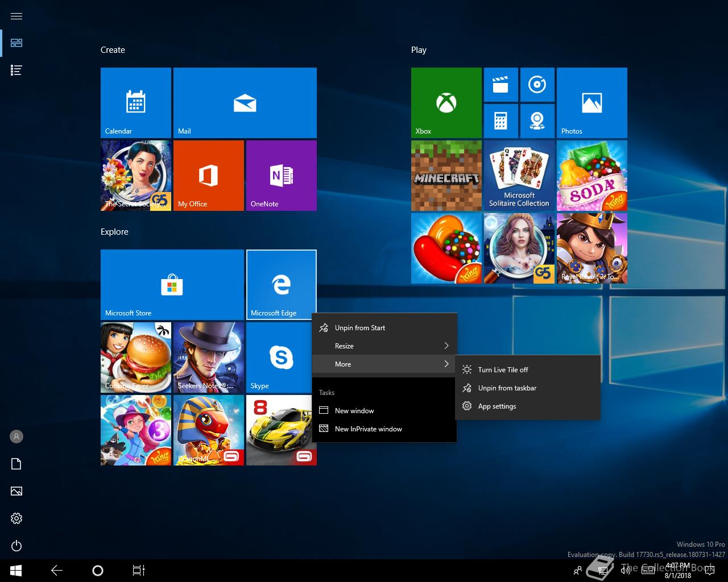Open the Calendar tile
728x582 pixels.
[136, 103]
